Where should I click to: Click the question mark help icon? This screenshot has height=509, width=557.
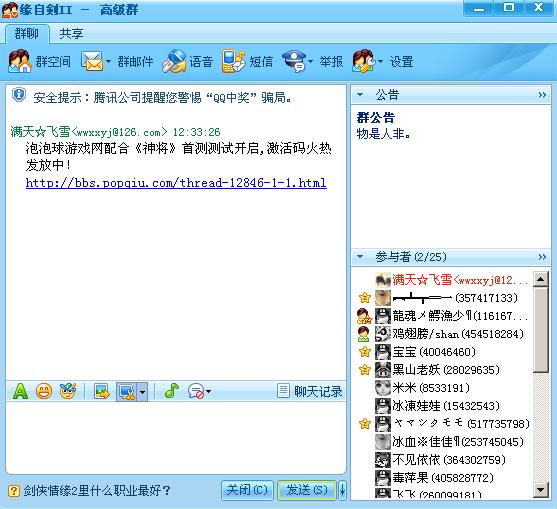click(x=13, y=491)
